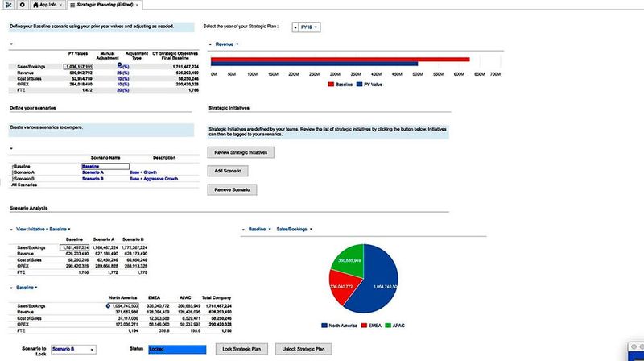This screenshot has height=361, width=644.
Task: Click the Base + Growth description
Action: 143,172
